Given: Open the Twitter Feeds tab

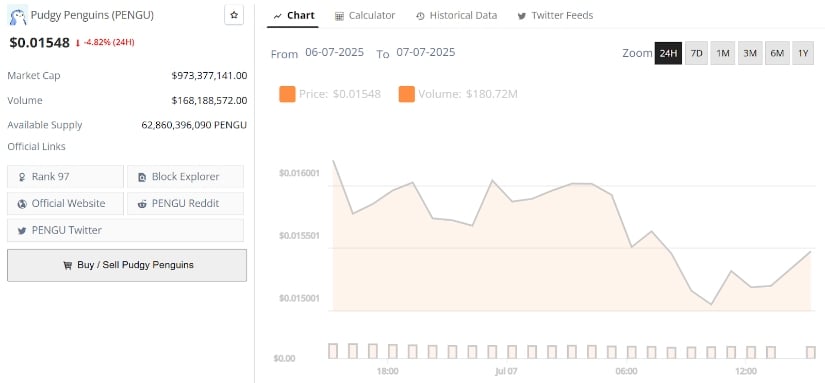Looking at the screenshot, I should click(555, 16).
